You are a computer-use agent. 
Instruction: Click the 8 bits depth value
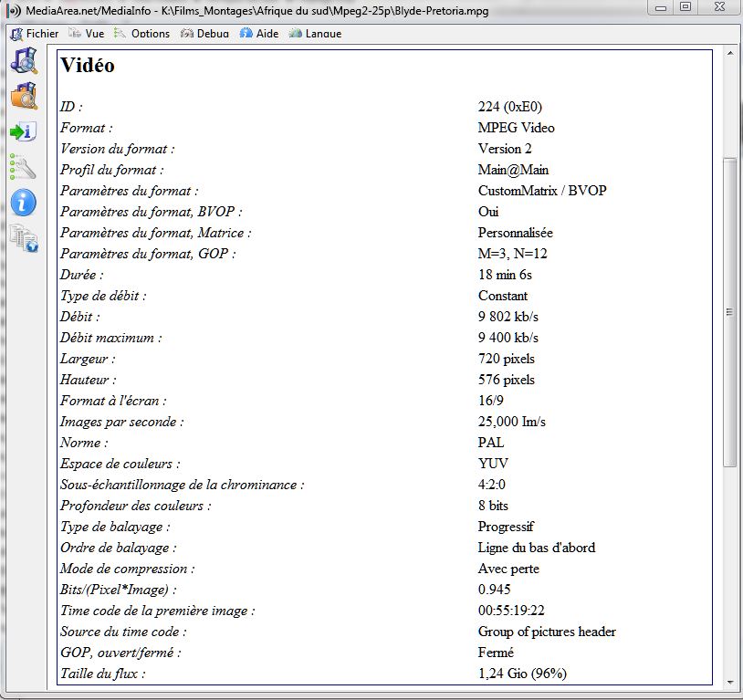coord(493,506)
